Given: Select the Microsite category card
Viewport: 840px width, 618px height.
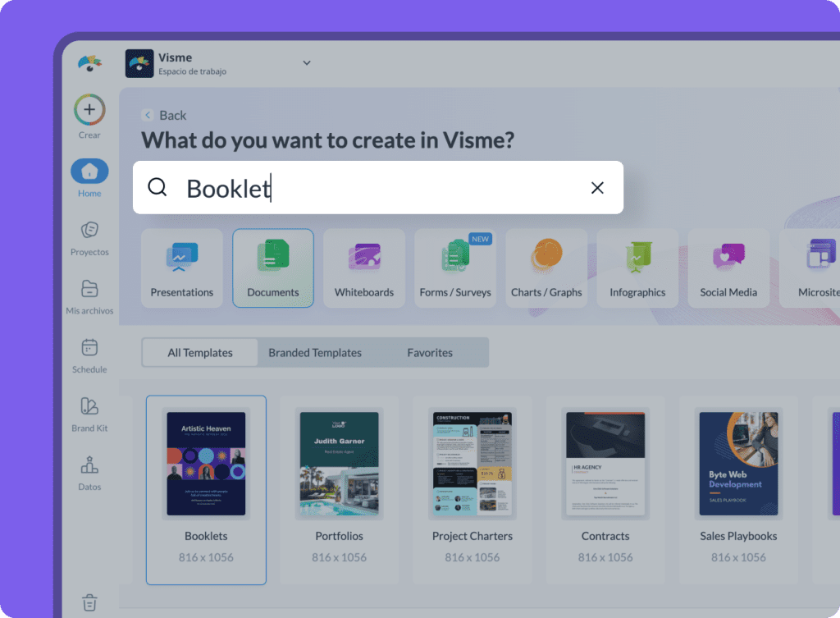Looking at the screenshot, I should point(810,268).
